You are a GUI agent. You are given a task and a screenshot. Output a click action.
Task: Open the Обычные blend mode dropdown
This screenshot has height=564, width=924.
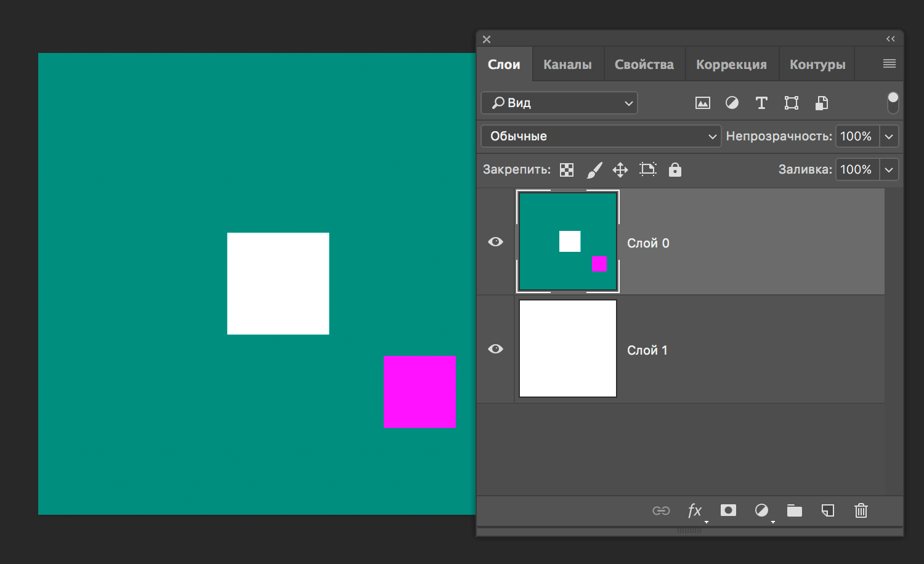click(x=601, y=136)
